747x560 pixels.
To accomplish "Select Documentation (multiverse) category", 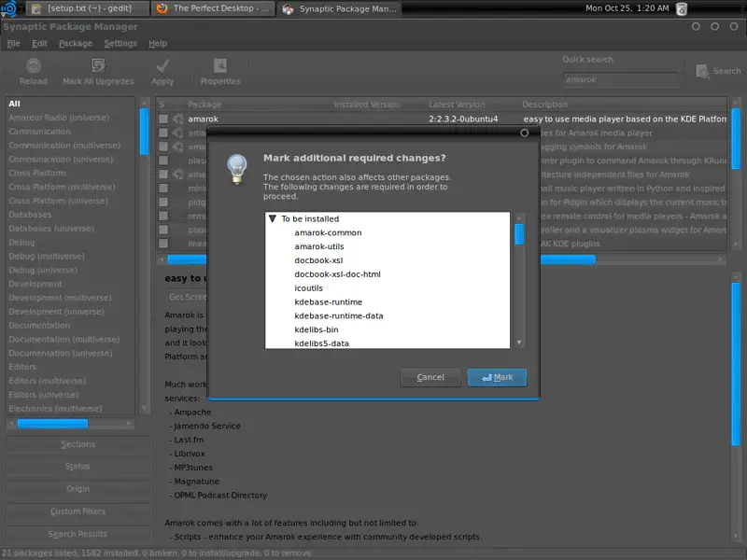I will coord(63,340).
